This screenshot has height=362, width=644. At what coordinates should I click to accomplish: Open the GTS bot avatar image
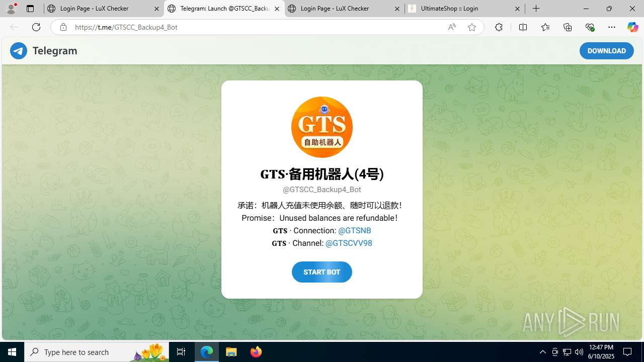click(x=322, y=127)
